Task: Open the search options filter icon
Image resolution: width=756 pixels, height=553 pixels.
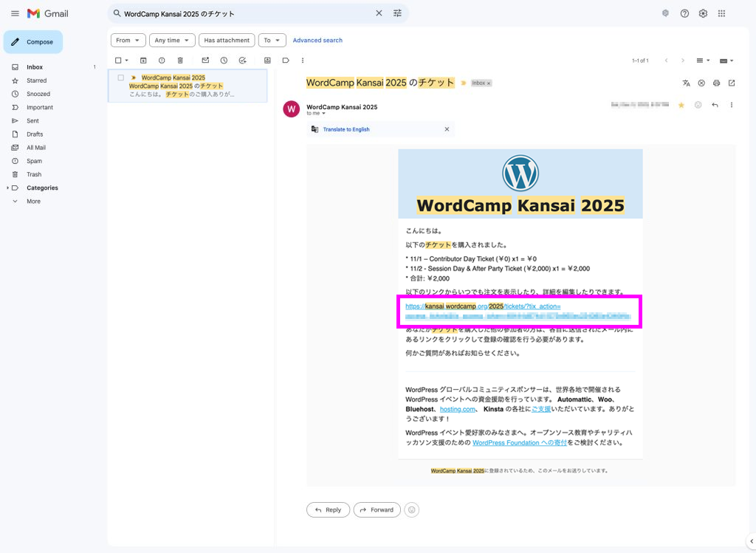Action: (398, 13)
